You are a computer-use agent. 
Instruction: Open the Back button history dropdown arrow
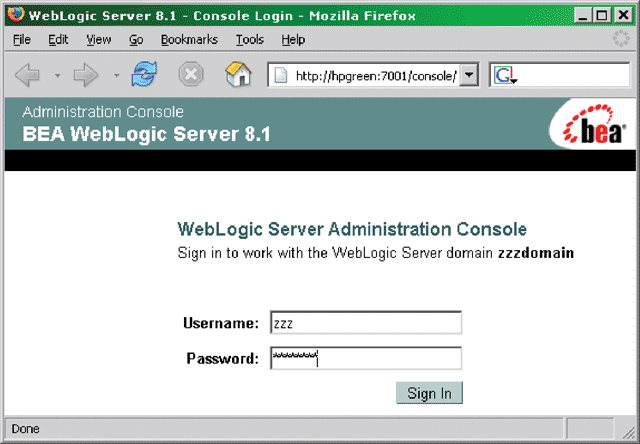pyautogui.click(x=57, y=76)
